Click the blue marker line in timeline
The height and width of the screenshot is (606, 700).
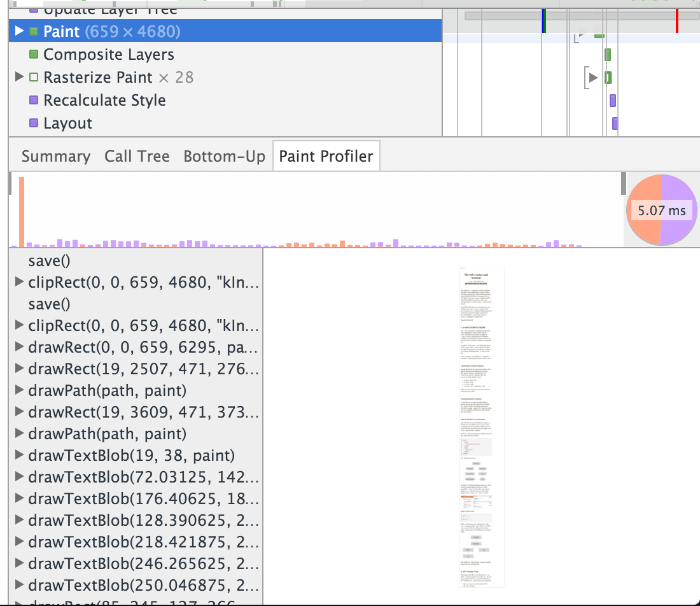tap(543, 21)
